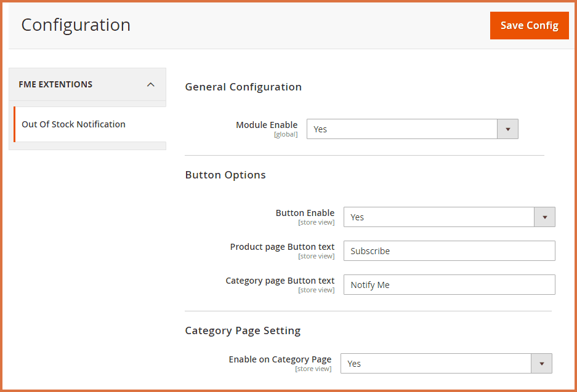
Task: Toggle the Category Page Setting section heading
Action: click(x=243, y=330)
